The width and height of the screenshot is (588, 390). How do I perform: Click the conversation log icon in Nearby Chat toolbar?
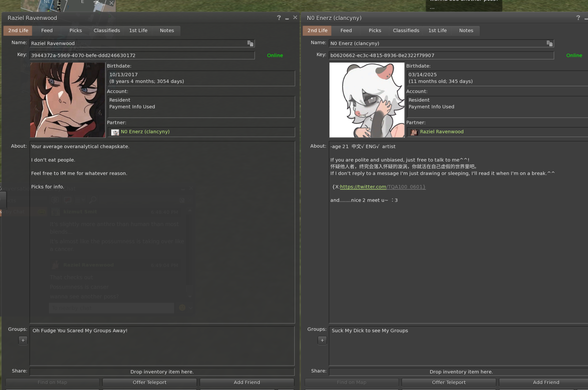pos(55,200)
